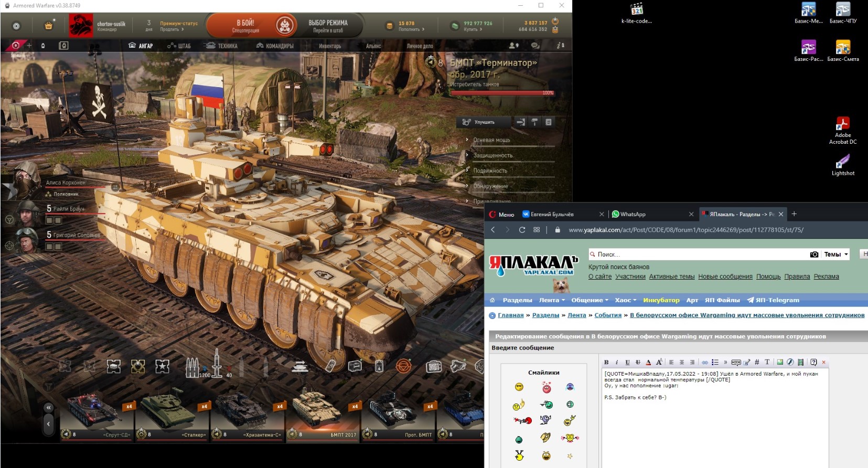
Task: Open the browser tab overview grid icon
Action: [x=537, y=230]
